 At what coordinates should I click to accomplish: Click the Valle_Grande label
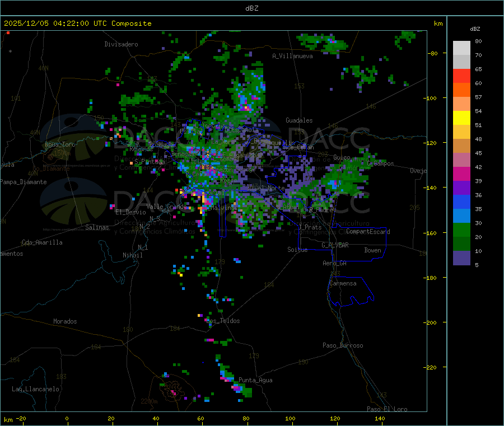pos(166,207)
